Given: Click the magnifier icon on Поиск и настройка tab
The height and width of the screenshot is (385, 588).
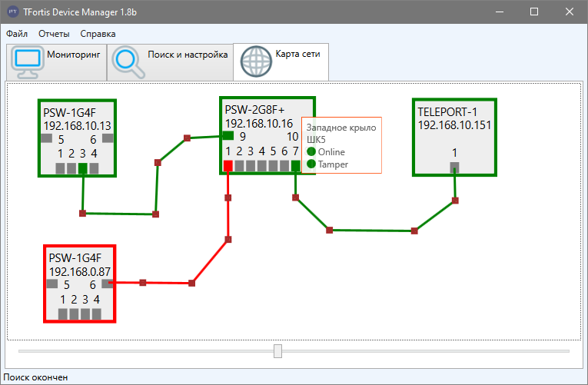Looking at the screenshot, I should tap(128, 61).
